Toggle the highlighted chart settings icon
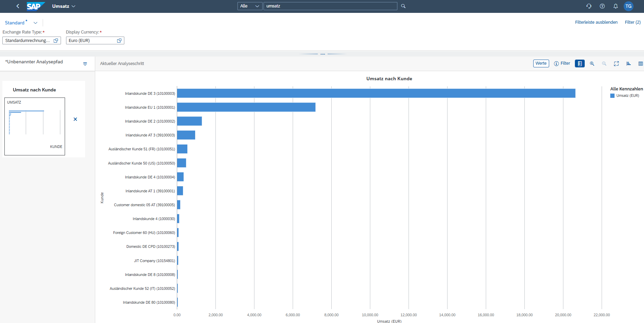The height and width of the screenshot is (323, 644). click(580, 63)
